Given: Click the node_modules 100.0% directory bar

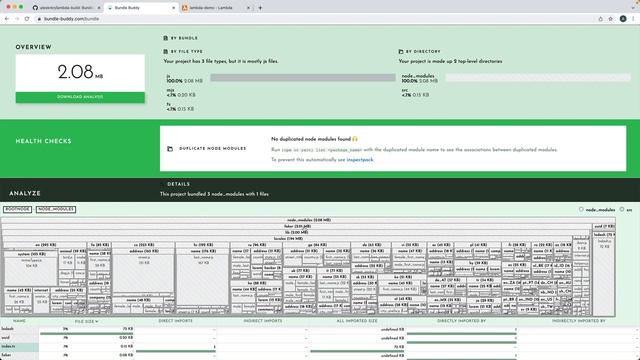Looking at the screenshot, I should pos(538,78).
